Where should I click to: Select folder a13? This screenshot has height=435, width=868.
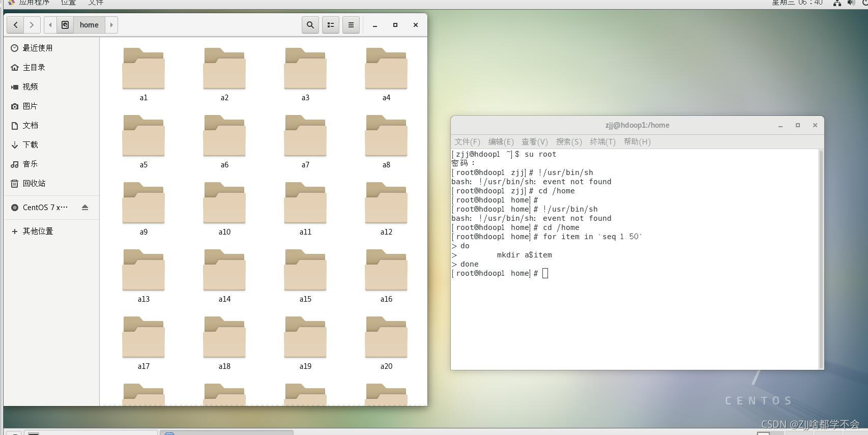[x=143, y=276]
